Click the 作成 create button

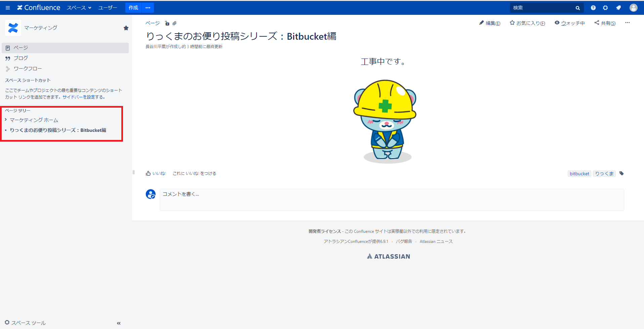[x=133, y=8]
